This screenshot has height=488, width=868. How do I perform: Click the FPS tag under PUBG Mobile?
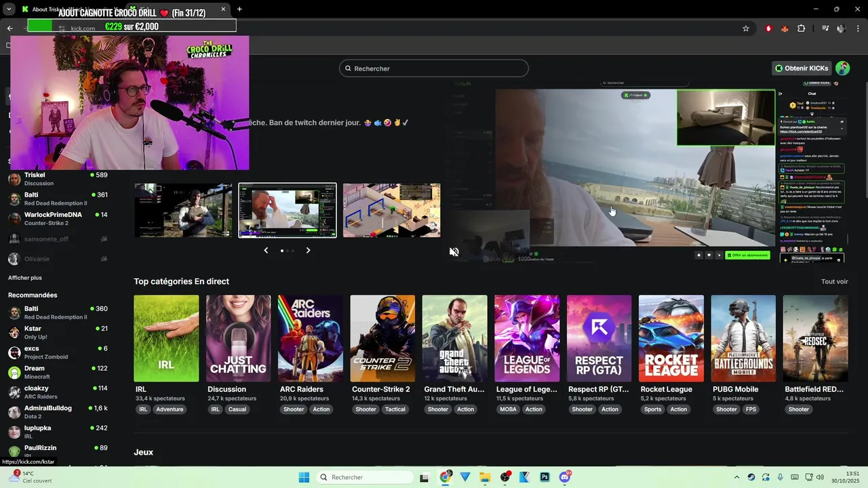tap(751, 409)
